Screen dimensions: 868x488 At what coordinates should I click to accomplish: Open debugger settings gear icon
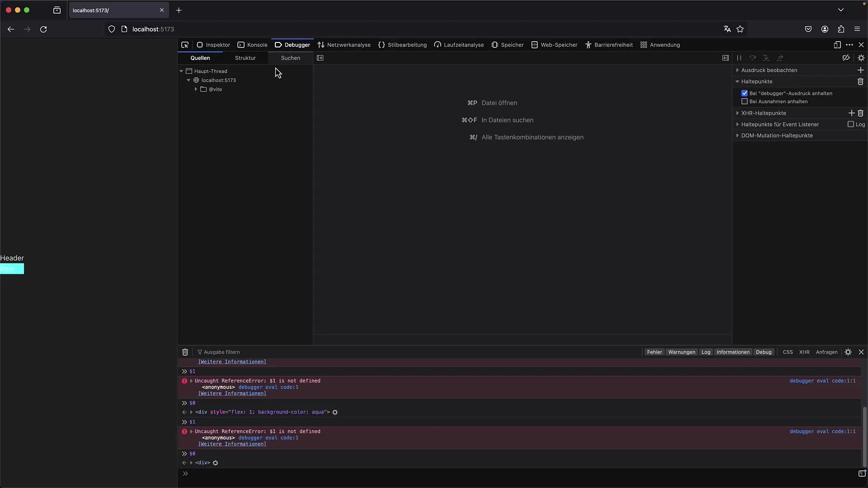pos(861,58)
